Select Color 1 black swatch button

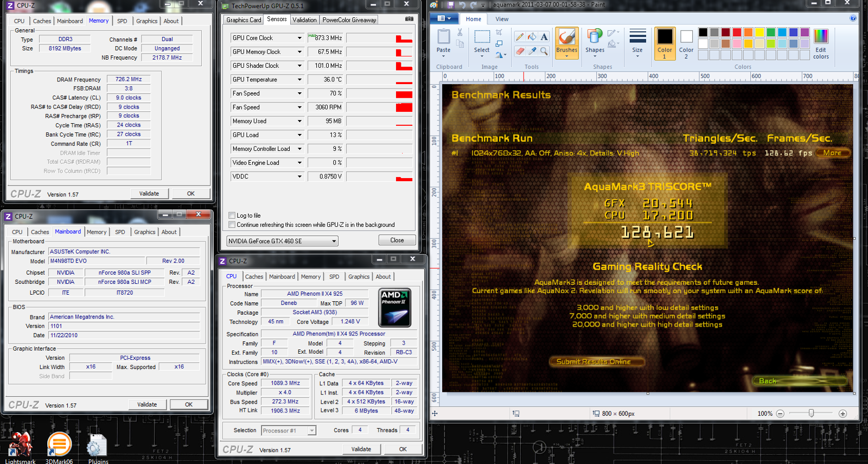click(665, 43)
